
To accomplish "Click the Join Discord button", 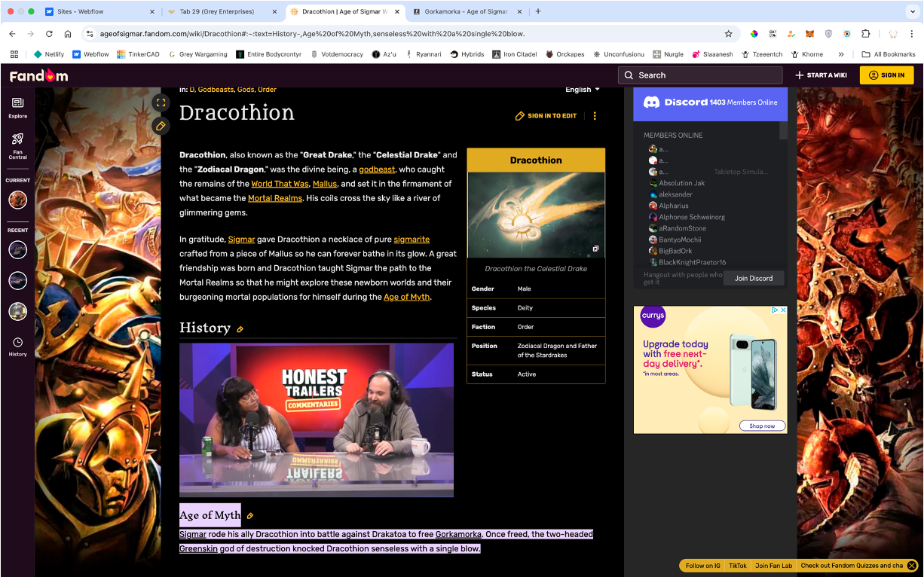I will [x=754, y=278].
